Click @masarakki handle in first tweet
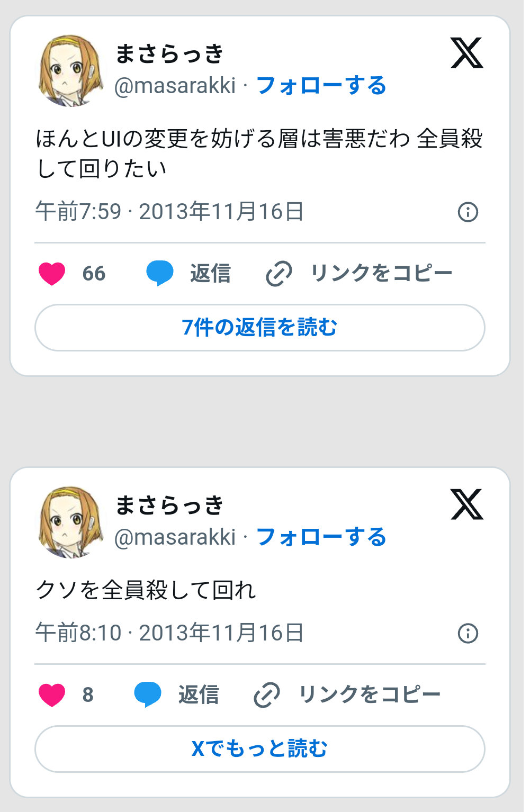The height and width of the screenshot is (812, 530). click(x=175, y=86)
